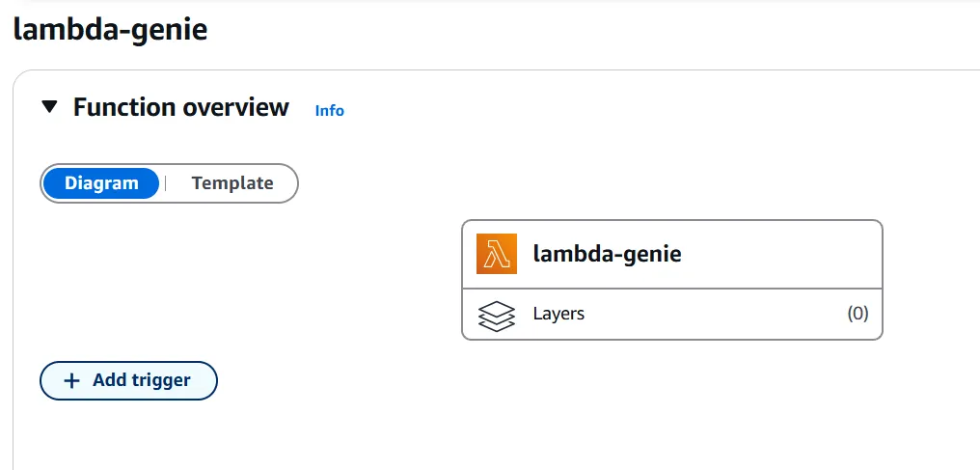
Task: Switch to the Diagram view
Action: pos(101,183)
